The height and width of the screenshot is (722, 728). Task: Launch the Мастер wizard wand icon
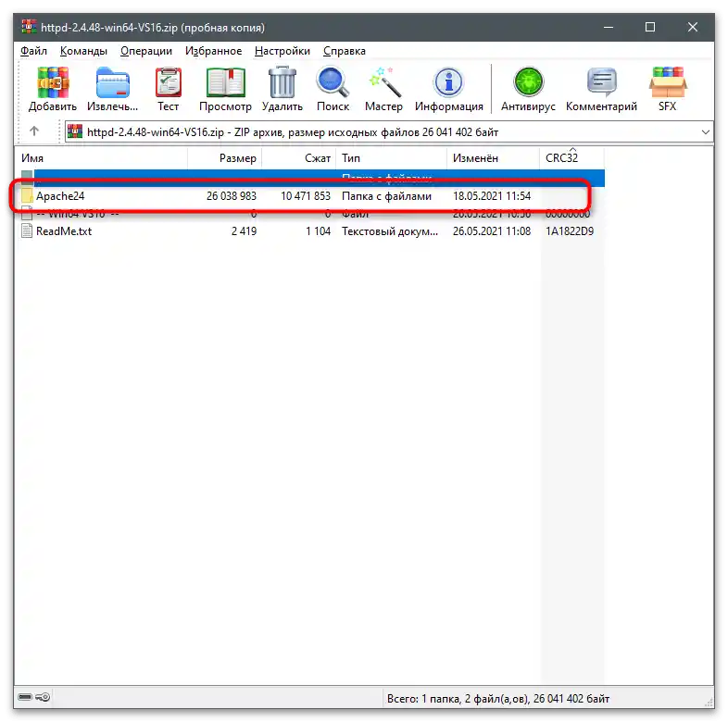click(383, 82)
